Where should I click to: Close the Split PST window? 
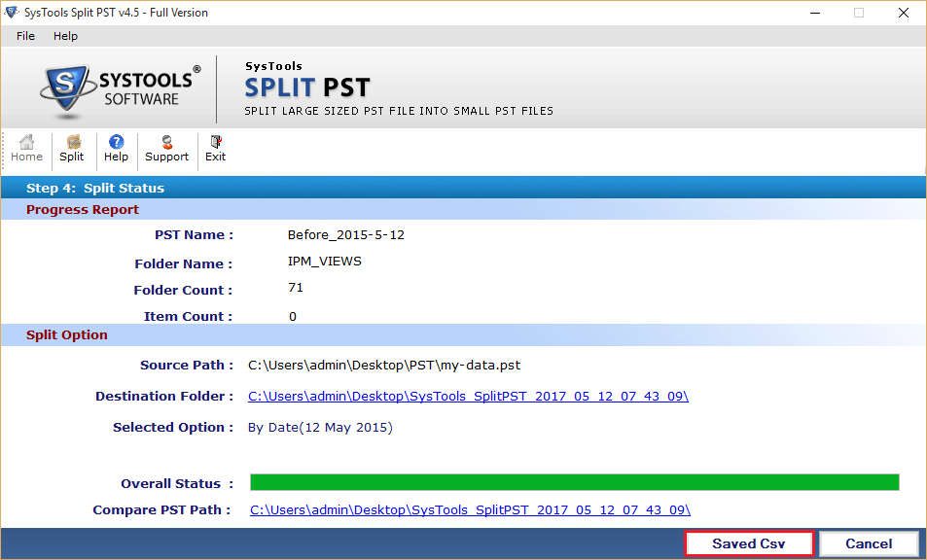point(904,13)
